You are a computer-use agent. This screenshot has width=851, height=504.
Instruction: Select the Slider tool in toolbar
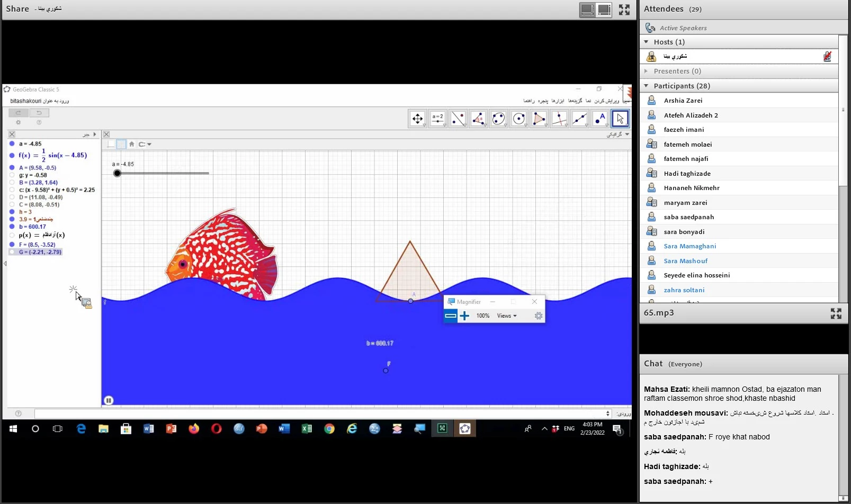[437, 119]
